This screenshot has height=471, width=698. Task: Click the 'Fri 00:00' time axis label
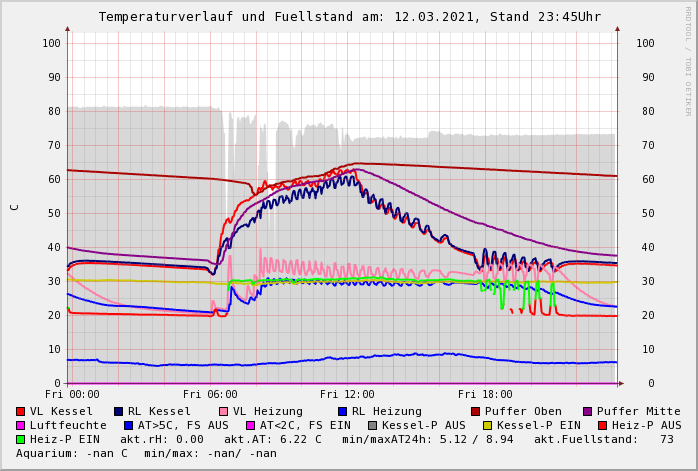[x=73, y=395]
